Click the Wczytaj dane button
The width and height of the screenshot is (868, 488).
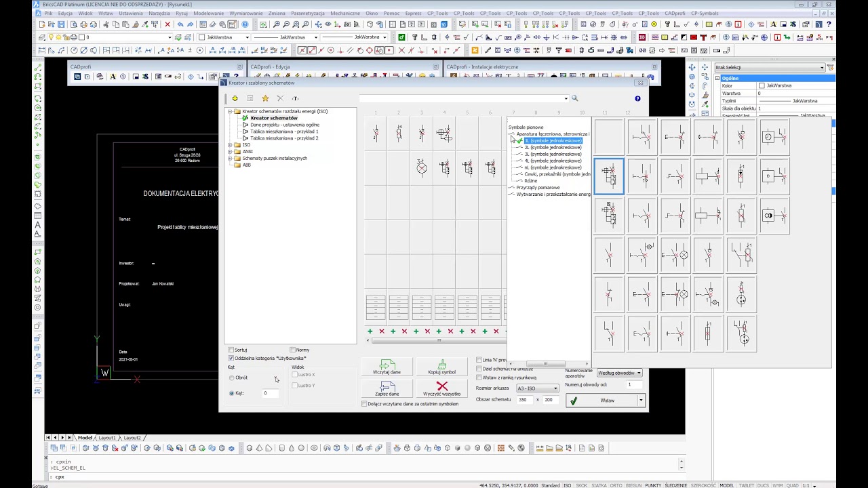[387, 367]
